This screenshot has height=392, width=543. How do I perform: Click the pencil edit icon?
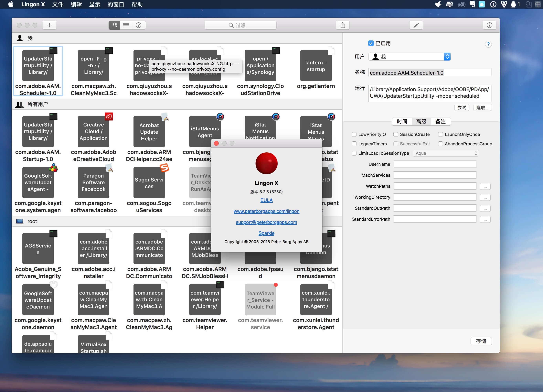click(x=416, y=25)
